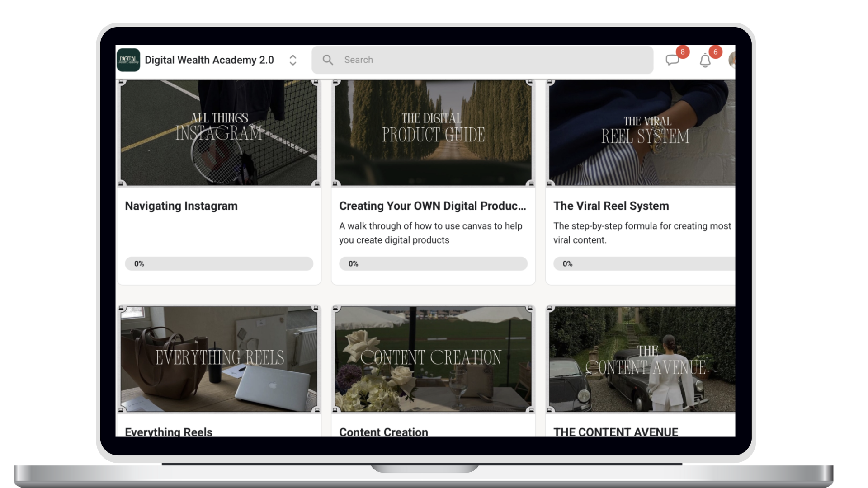Click the digital product course progress bar
This screenshot has width=868, height=488.
coord(433,263)
